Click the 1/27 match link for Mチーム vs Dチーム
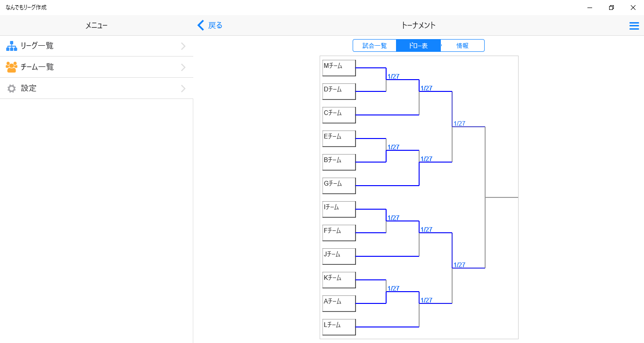The width and height of the screenshot is (644, 343). [x=393, y=76]
